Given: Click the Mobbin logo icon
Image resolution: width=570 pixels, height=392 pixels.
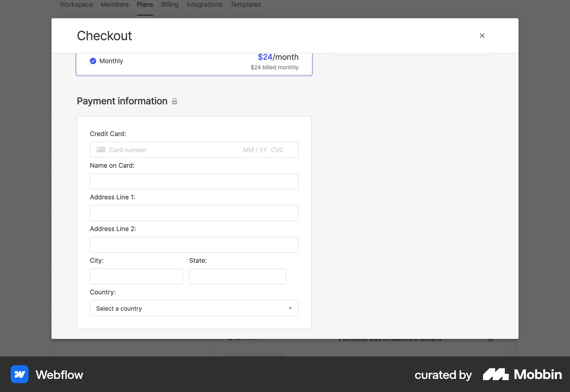Looking at the screenshot, I should tap(495, 374).
